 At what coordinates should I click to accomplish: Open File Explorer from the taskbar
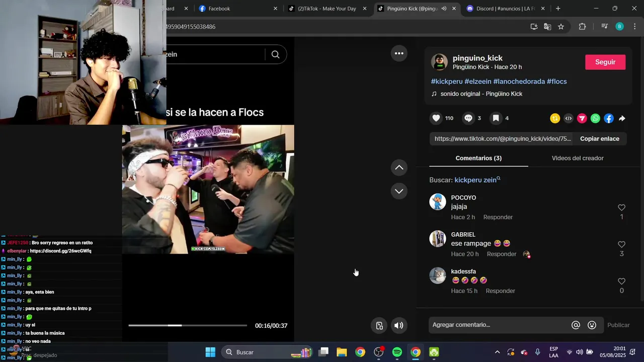point(342,352)
